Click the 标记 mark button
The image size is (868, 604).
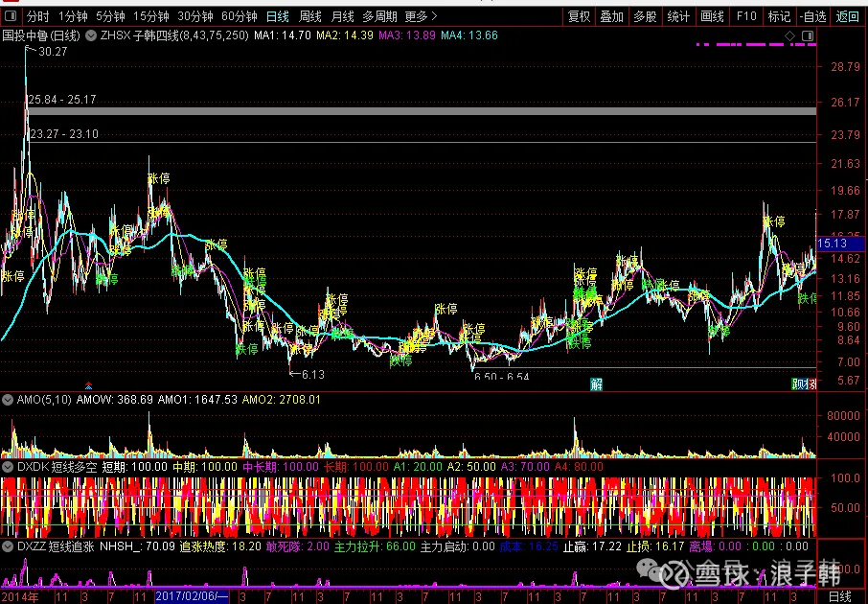(x=780, y=16)
